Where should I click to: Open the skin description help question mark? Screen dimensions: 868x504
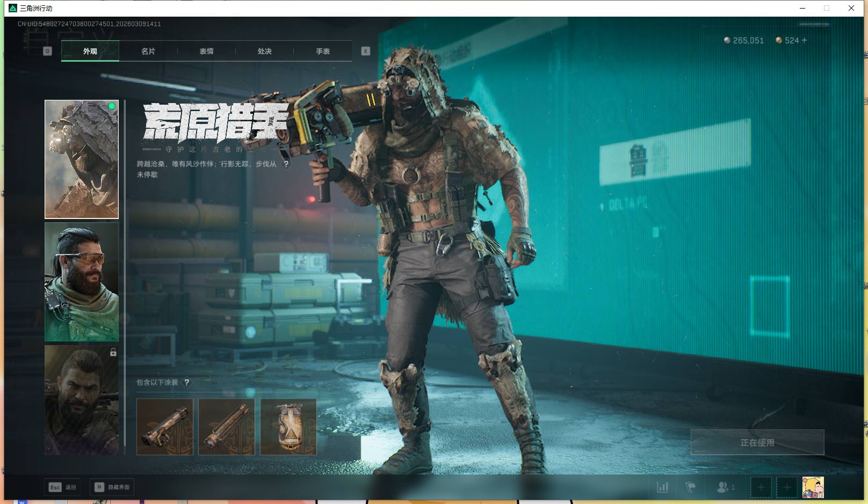tap(286, 164)
